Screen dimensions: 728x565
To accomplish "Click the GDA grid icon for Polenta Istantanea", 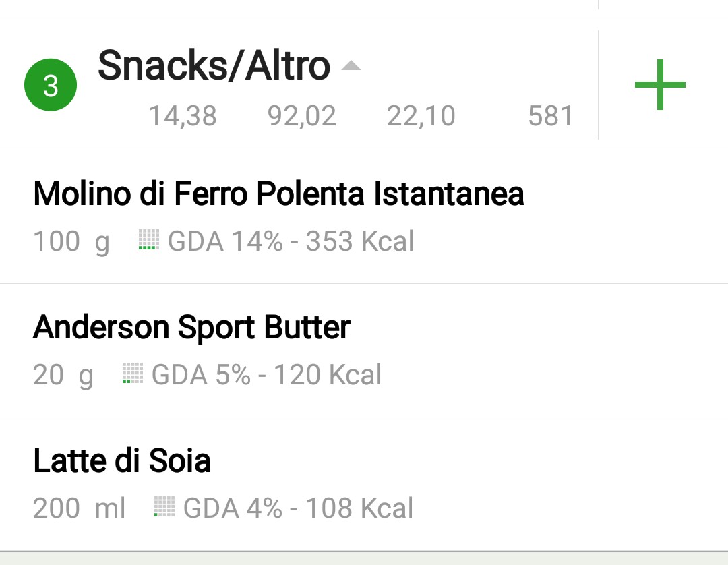I will pyautogui.click(x=149, y=239).
